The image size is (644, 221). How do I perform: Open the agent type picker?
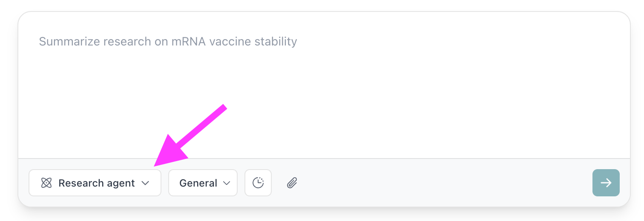point(95,183)
